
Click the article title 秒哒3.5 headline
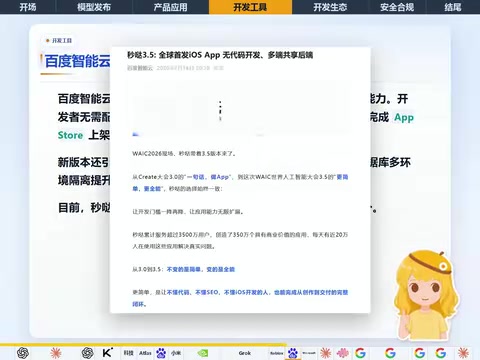(220, 55)
